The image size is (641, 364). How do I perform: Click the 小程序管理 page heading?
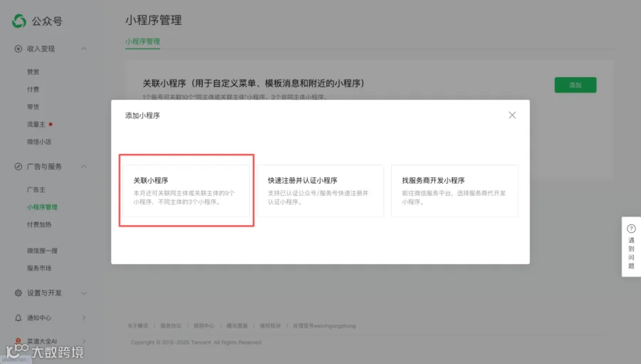(153, 20)
